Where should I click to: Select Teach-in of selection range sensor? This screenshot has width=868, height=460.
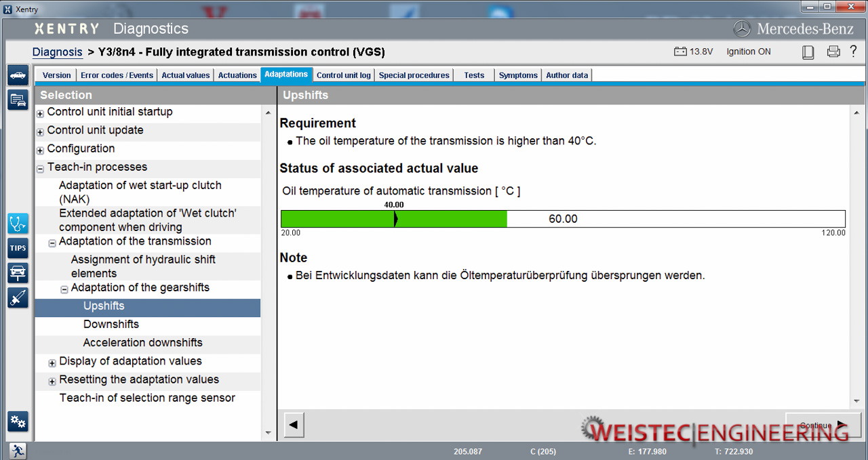point(148,400)
